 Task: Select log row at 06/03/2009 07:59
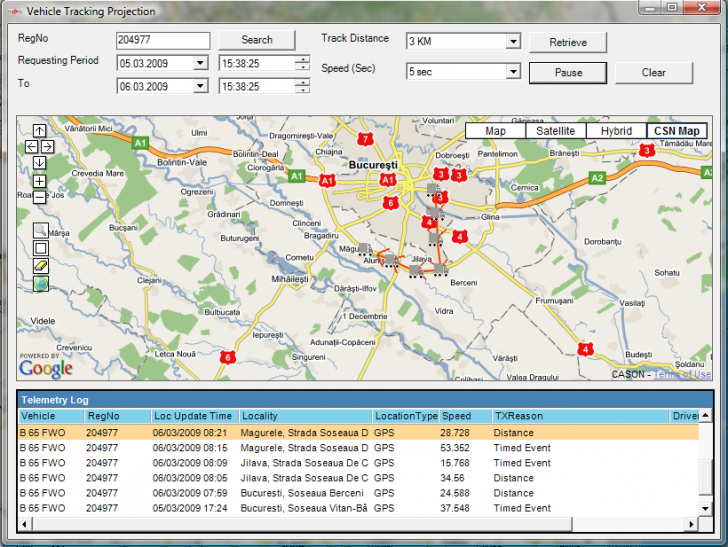[358, 493]
